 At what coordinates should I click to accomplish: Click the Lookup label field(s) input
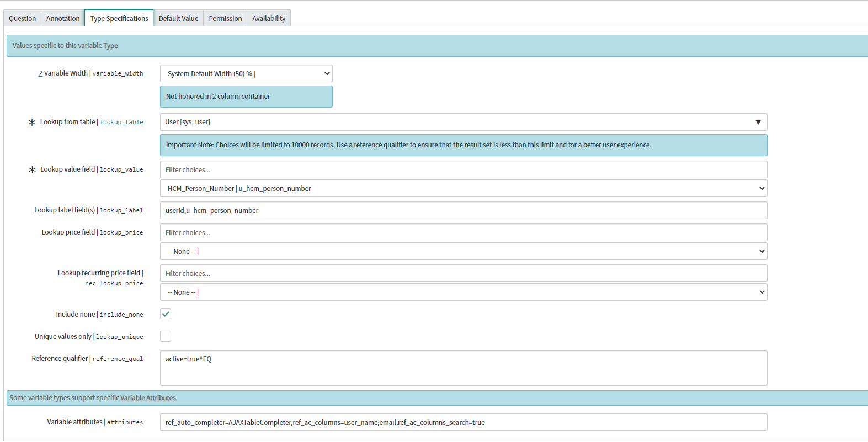click(x=464, y=211)
